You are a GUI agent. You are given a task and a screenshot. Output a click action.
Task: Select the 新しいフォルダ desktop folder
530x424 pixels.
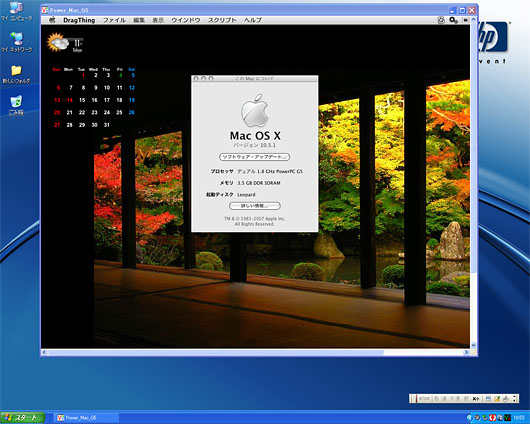[x=16, y=74]
